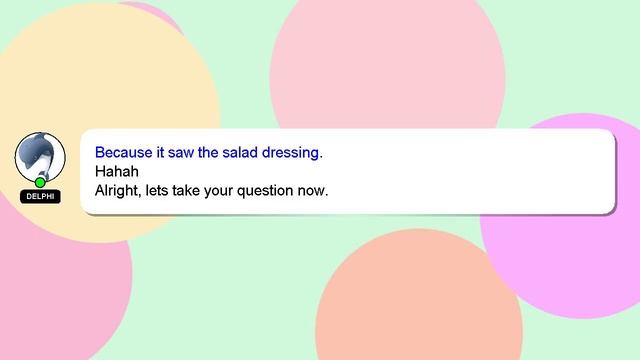Click the small pink sliver behind the yellow circle

click(153, 12)
